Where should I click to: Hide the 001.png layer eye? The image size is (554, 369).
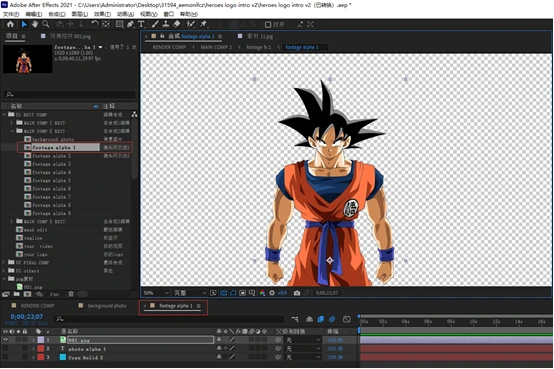coord(5,340)
